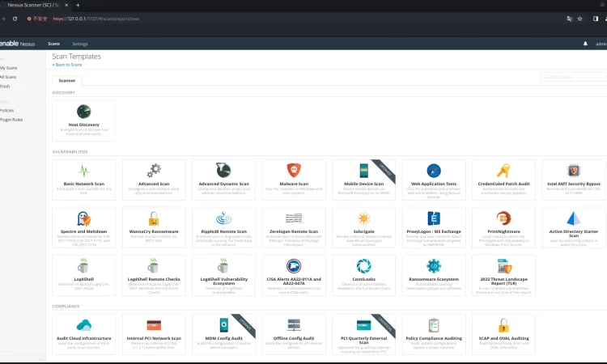Open the Trash folder

pos(5,87)
